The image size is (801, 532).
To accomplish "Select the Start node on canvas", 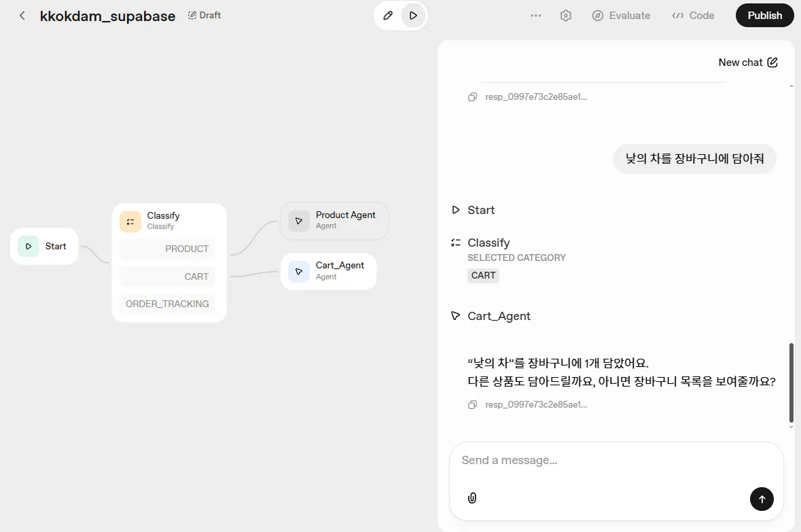I will coord(44,247).
